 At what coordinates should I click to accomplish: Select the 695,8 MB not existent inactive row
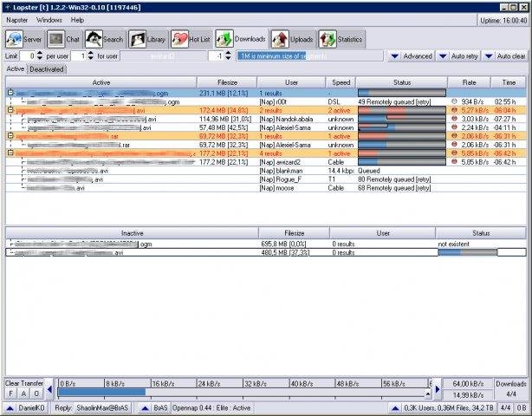[x=266, y=244]
